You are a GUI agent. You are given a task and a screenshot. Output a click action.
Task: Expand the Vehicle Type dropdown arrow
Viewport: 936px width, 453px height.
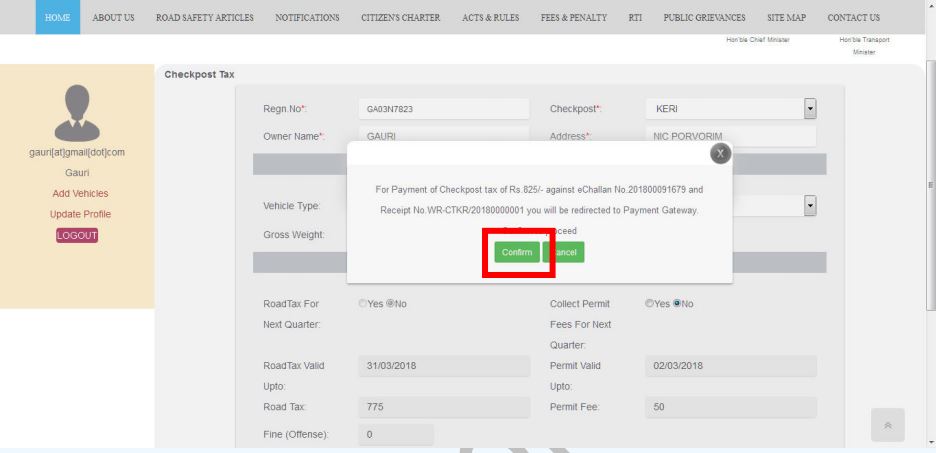[x=811, y=204]
